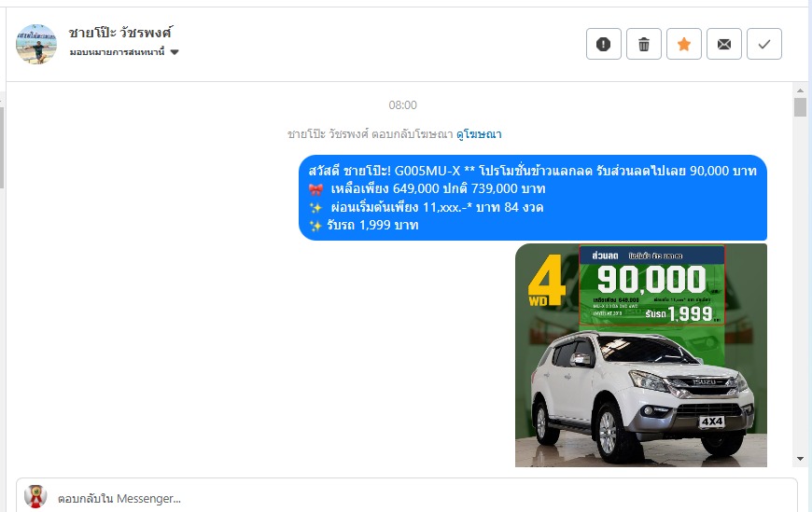Mark conversation as unread with envelope icon
This screenshot has height=512, width=812.
point(724,44)
